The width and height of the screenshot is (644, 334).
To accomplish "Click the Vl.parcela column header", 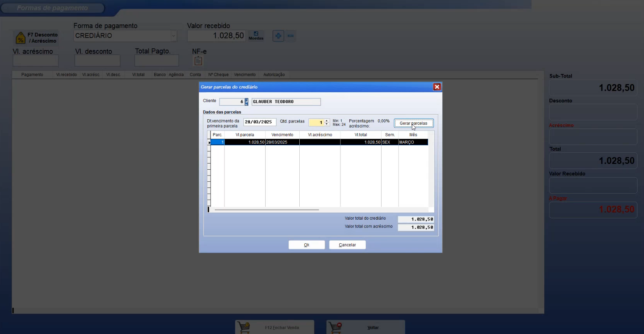I will tap(245, 135).
